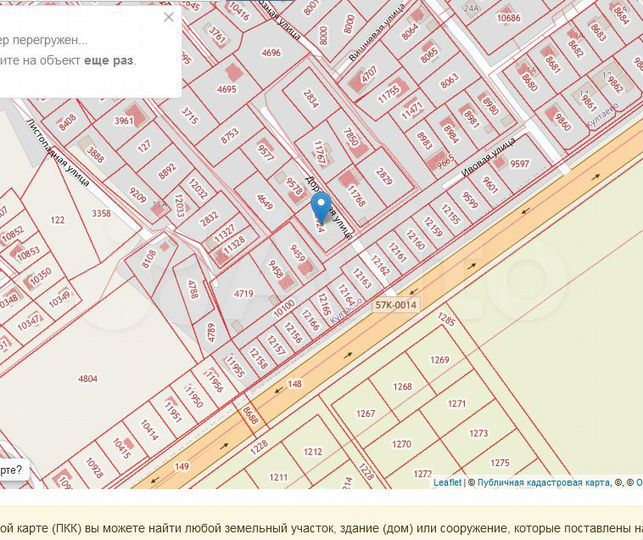Select parcel labeled 122

click(57, 220)
